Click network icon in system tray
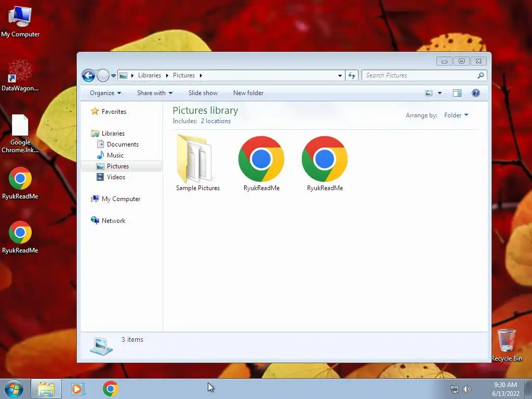Image resolution: width=532 pixels, height=399 pixels. point(454,389)
